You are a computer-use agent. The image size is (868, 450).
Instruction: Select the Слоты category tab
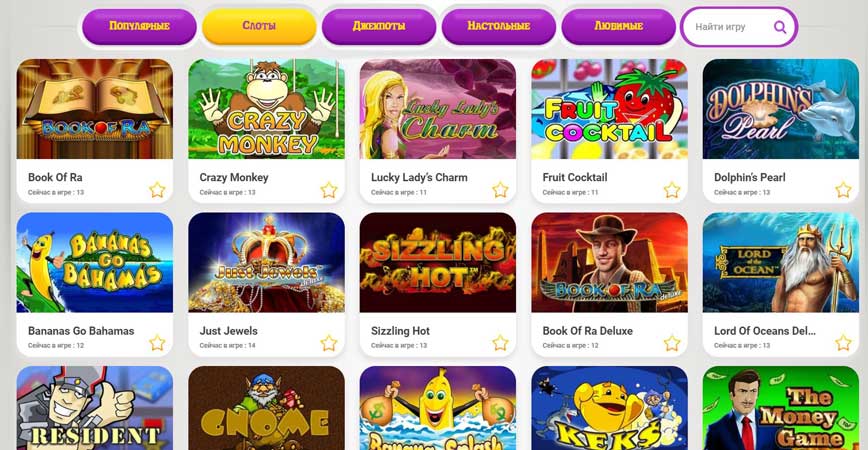coord(259,26)
